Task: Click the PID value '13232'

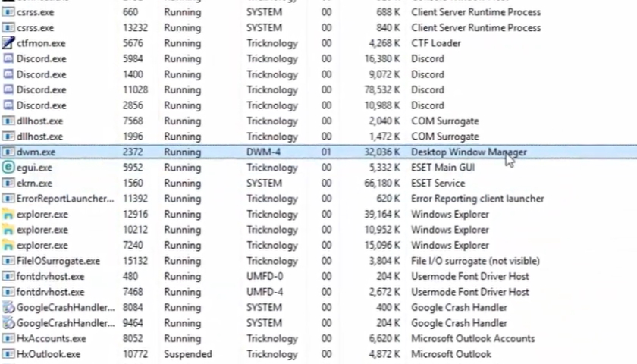Action: pyautogui.click(x=135, y=27)
